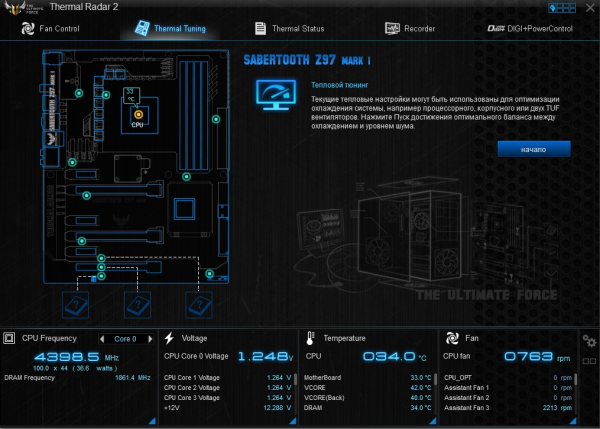Select the previous core with left arrow
Viewport: 600px width, 429px height.
(102, 339)
